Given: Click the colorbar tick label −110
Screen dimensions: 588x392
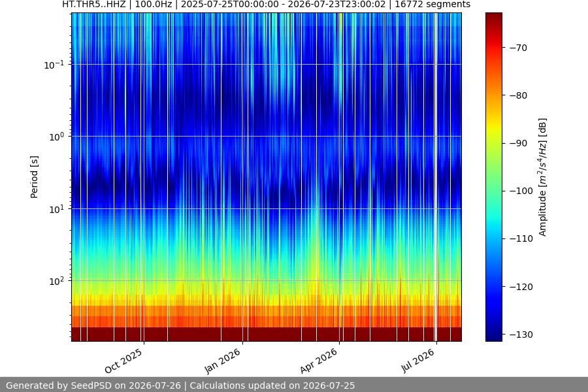Looking at the screenshot, I should (521, 238).
